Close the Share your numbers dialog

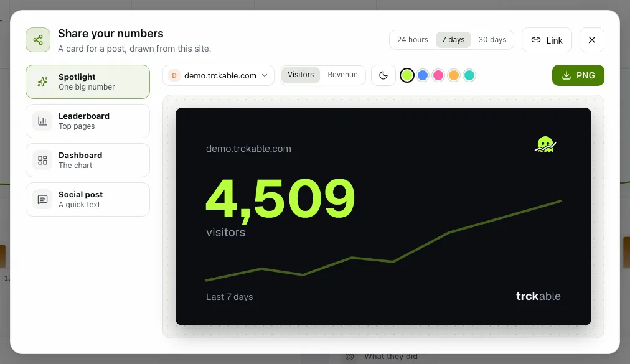592,40
